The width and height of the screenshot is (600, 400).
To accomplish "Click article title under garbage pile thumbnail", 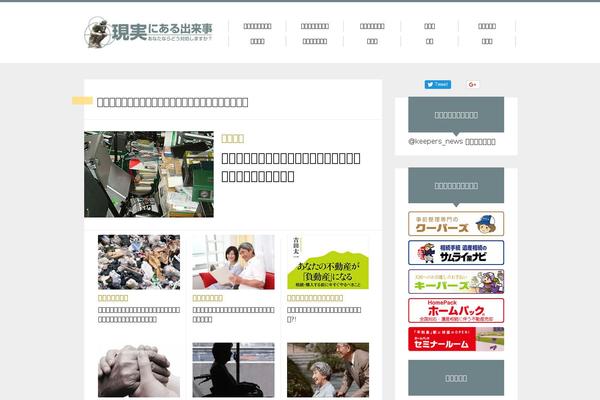I will [x=139, y=314].
